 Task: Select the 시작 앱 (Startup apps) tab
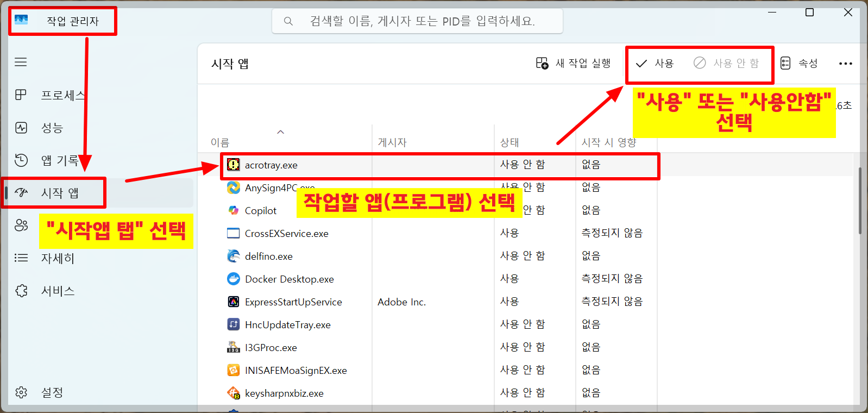tap(60, 193)
